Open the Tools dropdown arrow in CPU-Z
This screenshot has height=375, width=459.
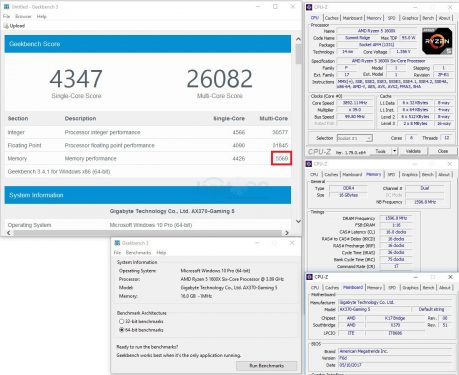point(394,151)
